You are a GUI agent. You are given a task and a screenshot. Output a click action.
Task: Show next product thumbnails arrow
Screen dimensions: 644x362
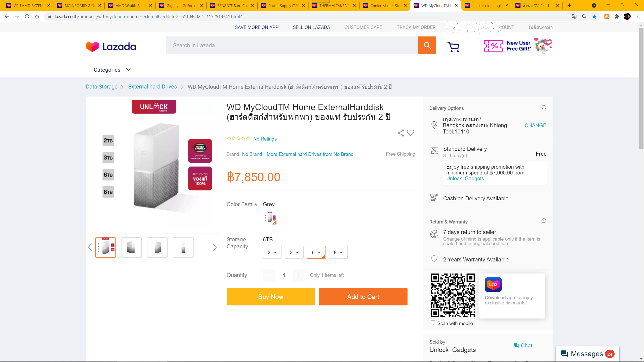point(215,247)
